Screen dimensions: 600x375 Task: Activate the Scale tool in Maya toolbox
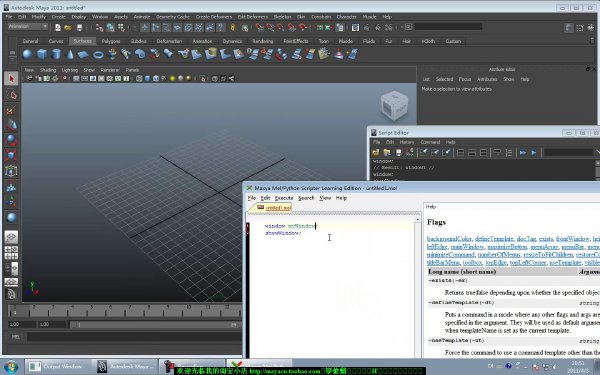(11, 155)
